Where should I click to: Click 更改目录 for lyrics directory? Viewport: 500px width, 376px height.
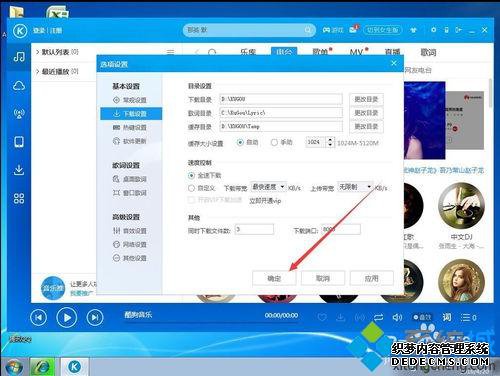click(366, 113)
